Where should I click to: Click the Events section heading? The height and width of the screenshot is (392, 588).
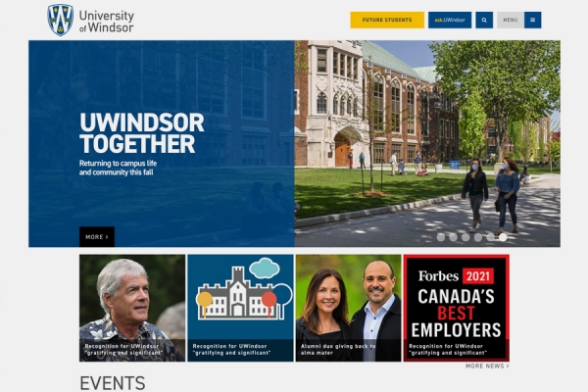tap(112, 382)
